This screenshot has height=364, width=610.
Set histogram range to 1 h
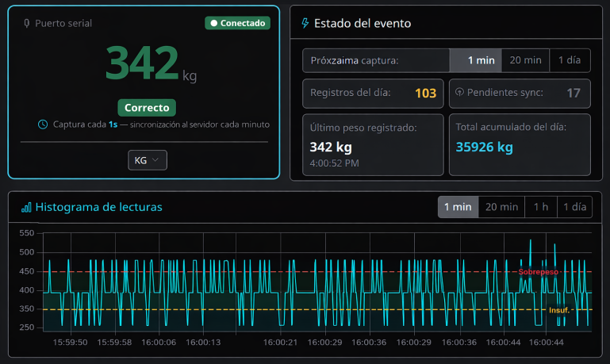tap(541, 207)
